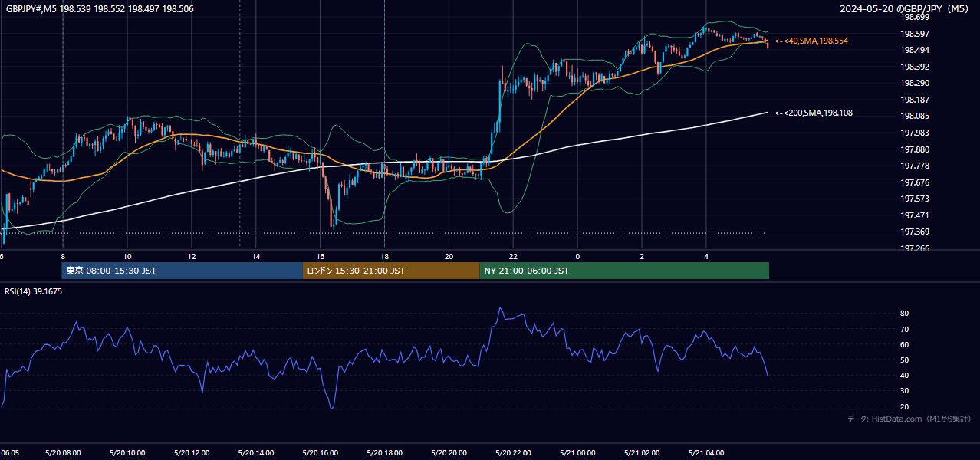Image resolution: width=980 pixels, height=460 pixels.
Task: Click price axis label 197.369
Action: (x=915, y=232)
